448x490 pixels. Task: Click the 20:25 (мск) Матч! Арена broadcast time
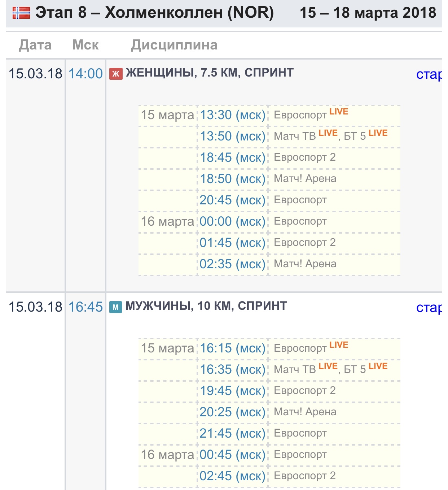tap(233, 412)
